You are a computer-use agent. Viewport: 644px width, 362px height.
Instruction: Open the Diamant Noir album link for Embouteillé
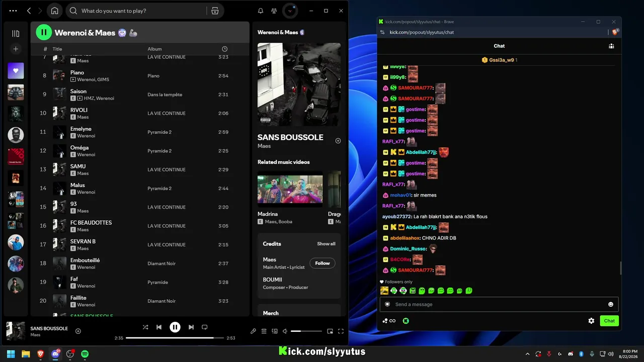pos(162,263)
